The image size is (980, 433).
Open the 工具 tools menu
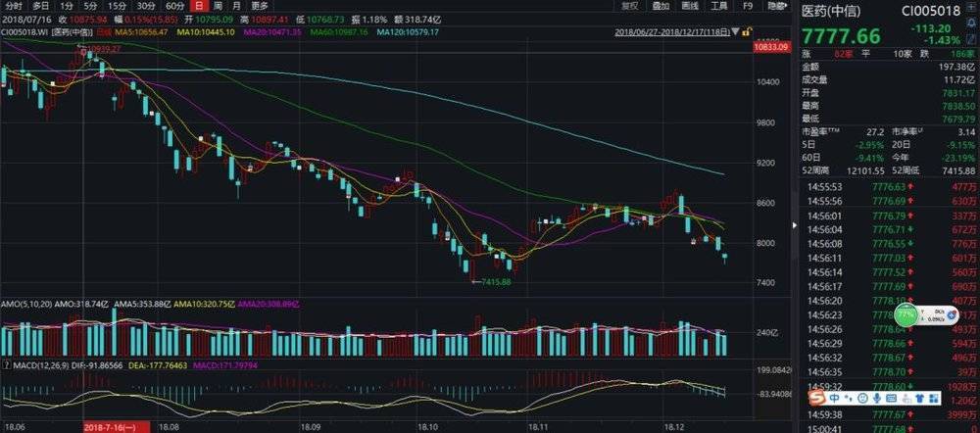coord(719,6)
